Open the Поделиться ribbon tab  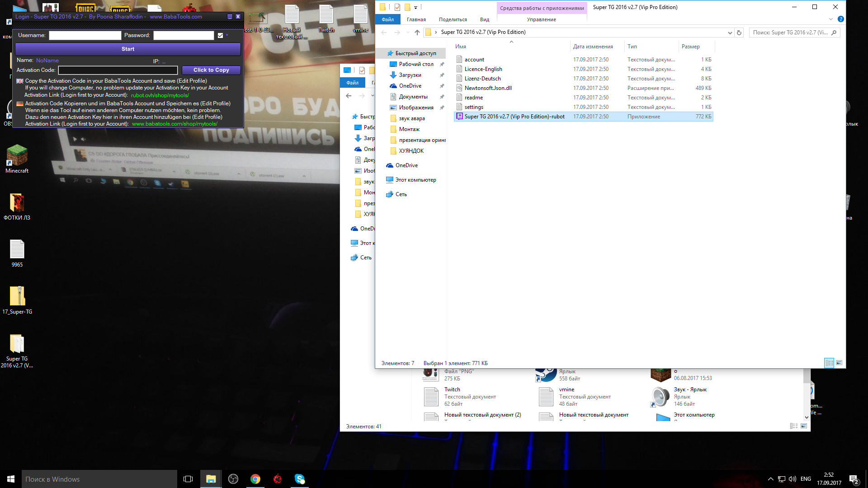coord(453,19)
